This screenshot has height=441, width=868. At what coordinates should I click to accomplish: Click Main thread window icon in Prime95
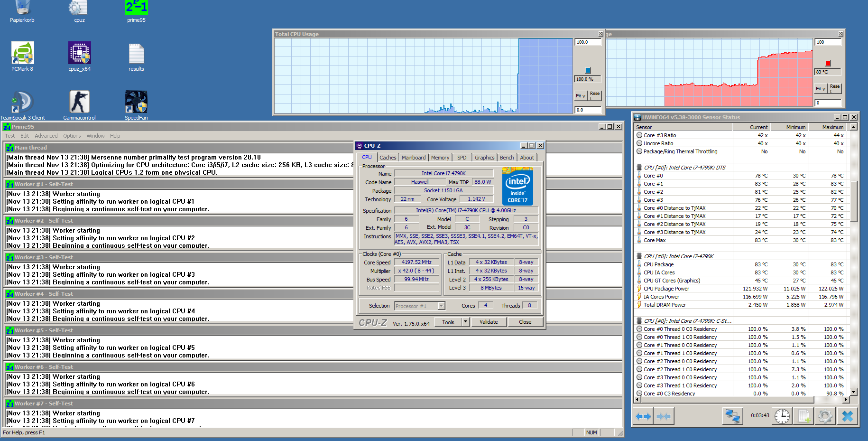pos(10,148)
